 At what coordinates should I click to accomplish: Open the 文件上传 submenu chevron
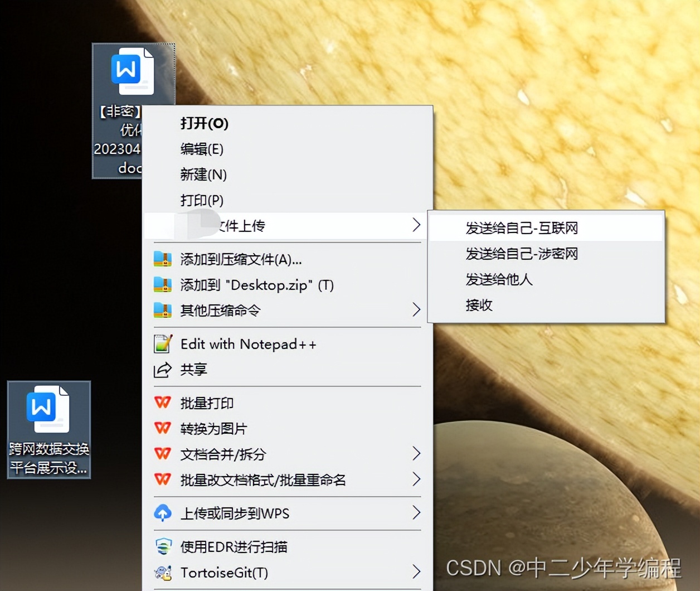pos(416,225)
